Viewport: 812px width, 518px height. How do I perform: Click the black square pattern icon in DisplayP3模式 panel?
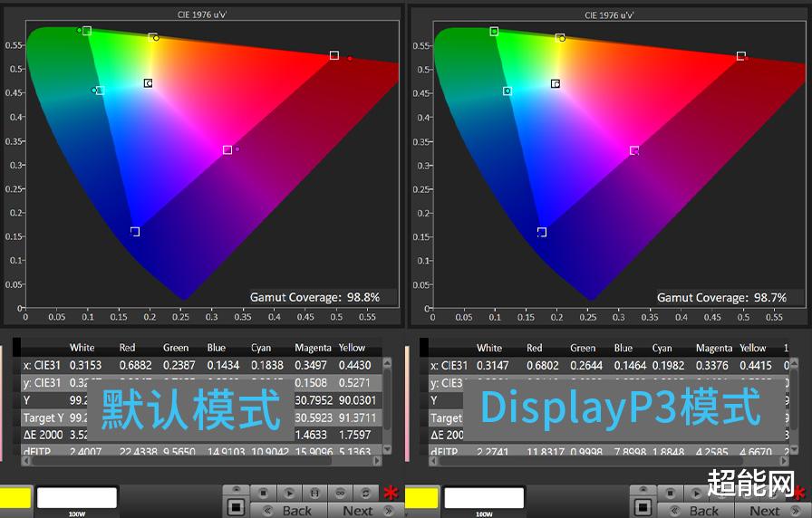point(643,506)
